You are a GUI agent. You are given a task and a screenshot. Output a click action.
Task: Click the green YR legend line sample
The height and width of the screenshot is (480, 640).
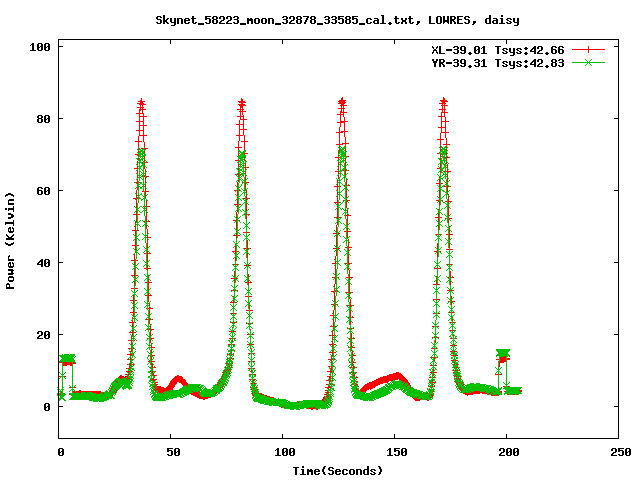(x=588, y=62)
